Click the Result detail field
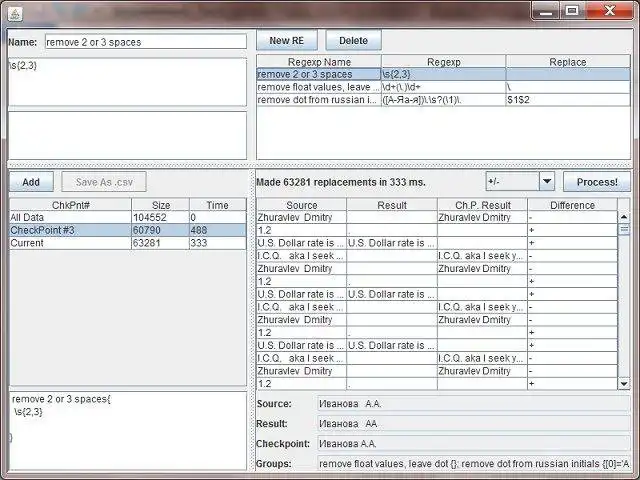The height and width of the screenshot is (480, 640). pyautogui.click(x=473, y=424)
